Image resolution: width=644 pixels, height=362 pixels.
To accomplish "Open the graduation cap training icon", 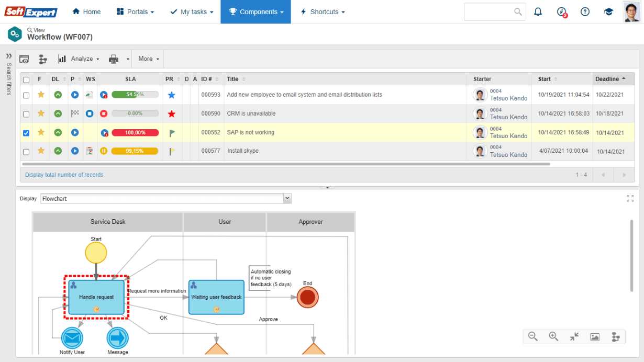I will tap(608, 12).
